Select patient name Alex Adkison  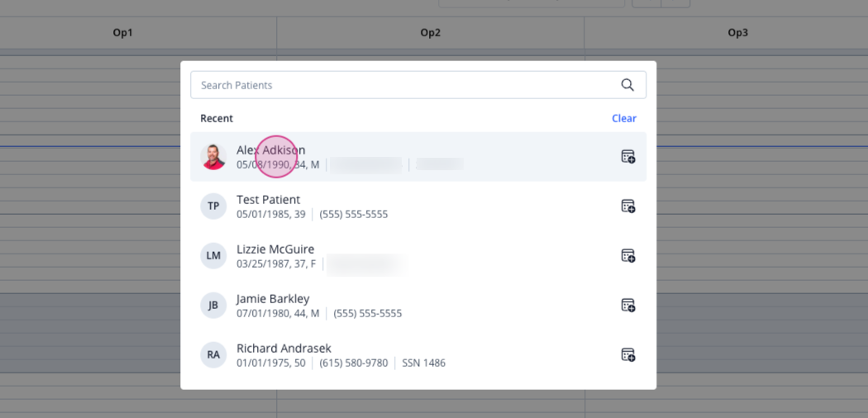pos(270,150)
